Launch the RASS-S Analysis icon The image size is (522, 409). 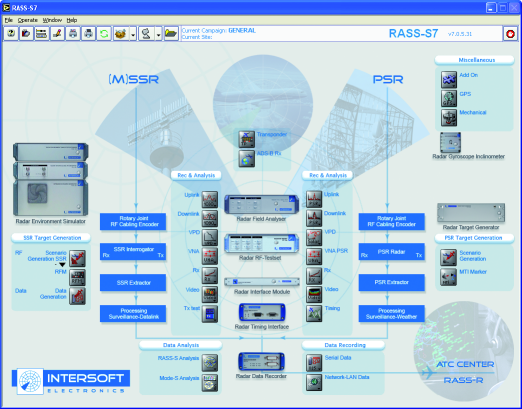pos(210,363)
